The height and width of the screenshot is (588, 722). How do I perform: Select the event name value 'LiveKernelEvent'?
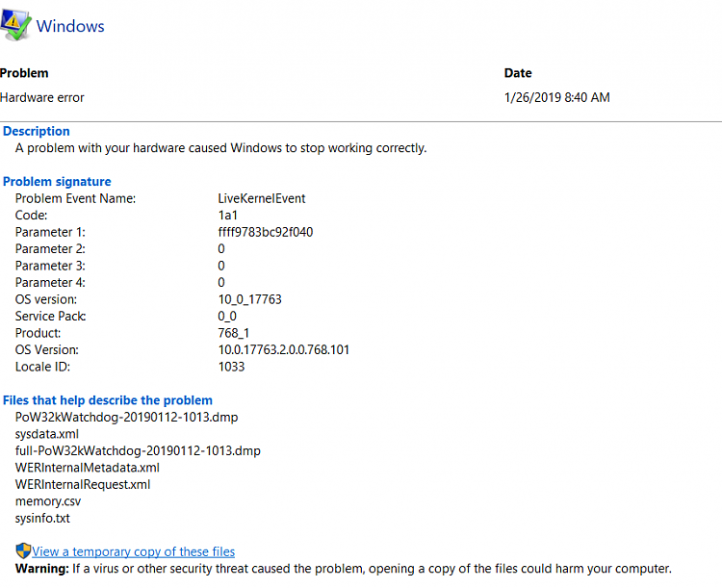click(x=262, y=198)
